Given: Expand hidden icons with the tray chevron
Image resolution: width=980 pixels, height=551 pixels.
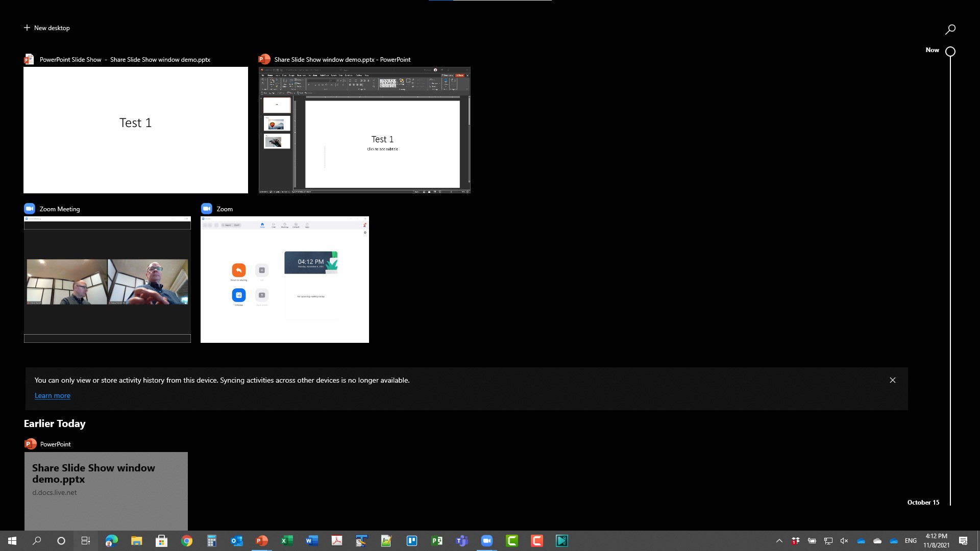Looking at the screenshot, I should click(x=779, y=541).
